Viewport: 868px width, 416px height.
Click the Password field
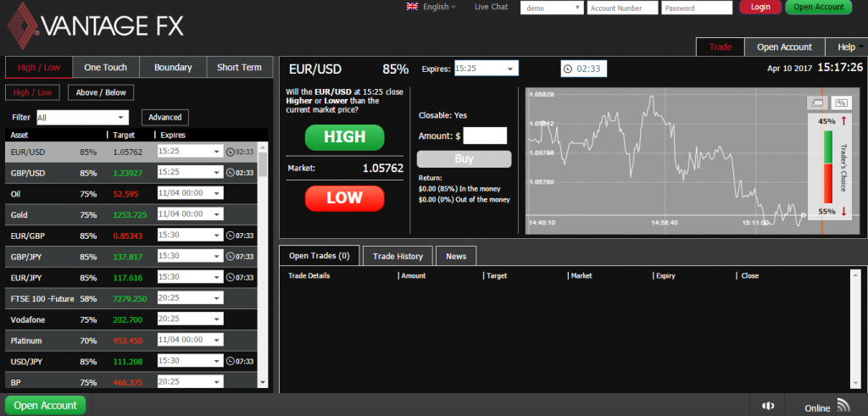pyautogui.click(x=697, y=8)
